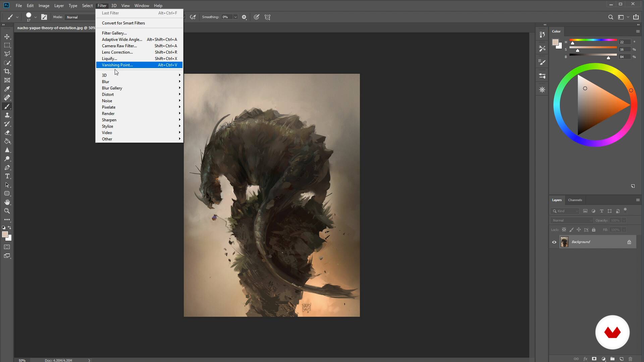
Task: Expand the Stylize submenu
Action: (139, 126)
